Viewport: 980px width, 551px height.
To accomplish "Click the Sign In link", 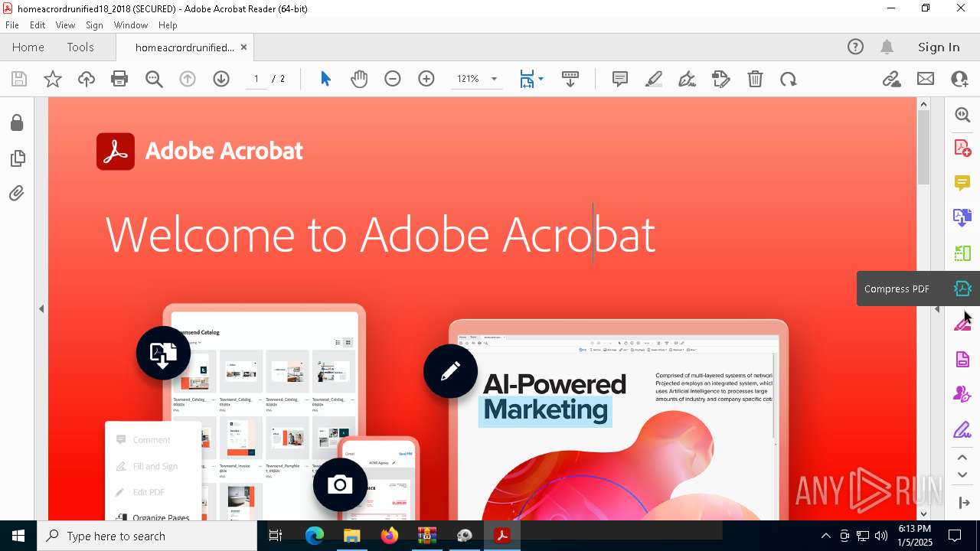I will point(939,47).
